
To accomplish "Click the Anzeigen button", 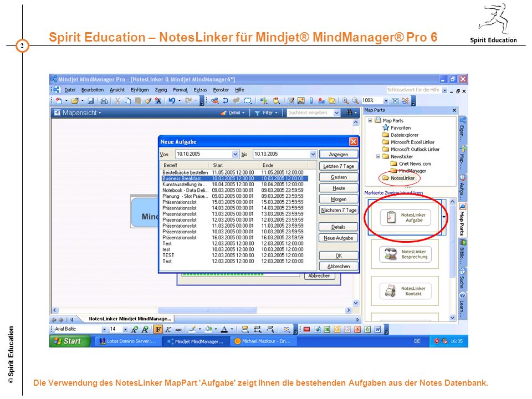I will click(338, 155).
